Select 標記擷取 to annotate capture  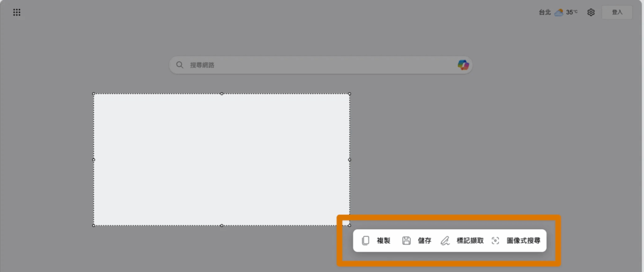pos(470,241)
